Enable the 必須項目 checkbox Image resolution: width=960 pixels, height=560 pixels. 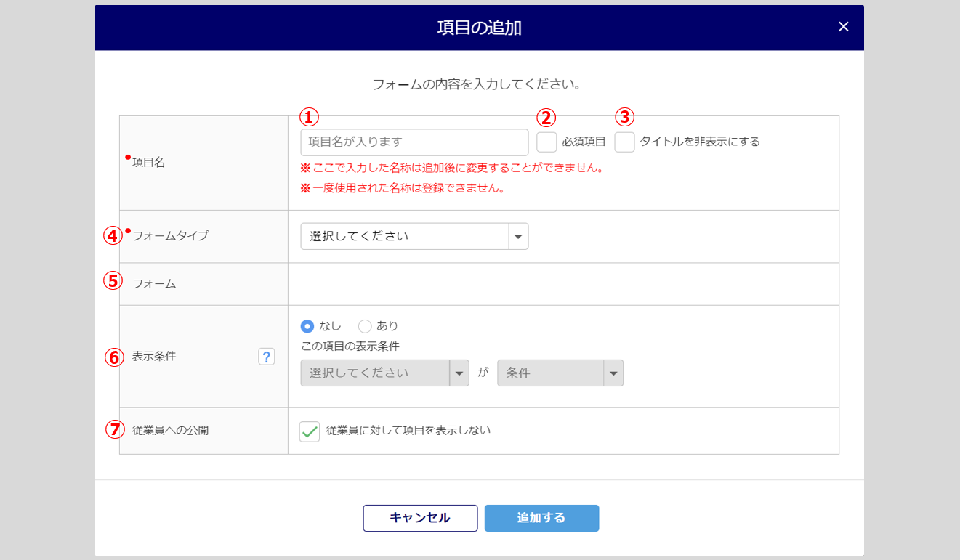tap(546, 142)
